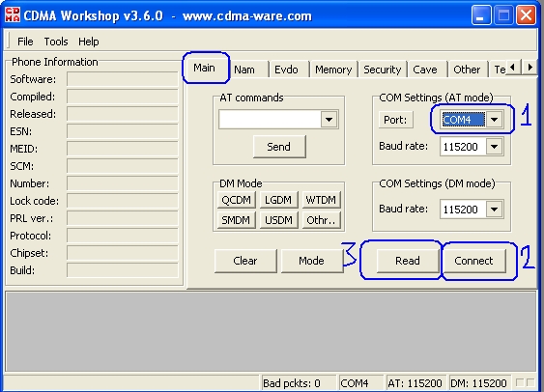Click the gray log output area
Viewport: 544px width, 392px height.
271,331
